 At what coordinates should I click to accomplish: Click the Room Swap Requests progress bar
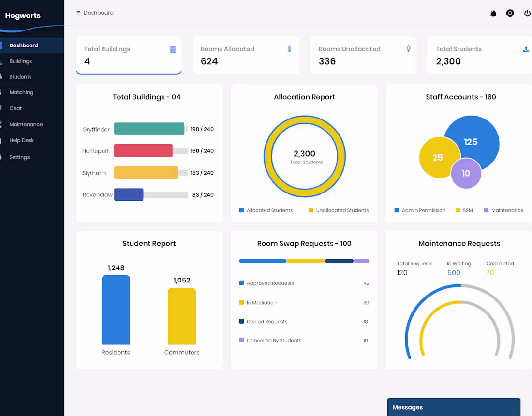pyautogui.click(x=304, y=260)
